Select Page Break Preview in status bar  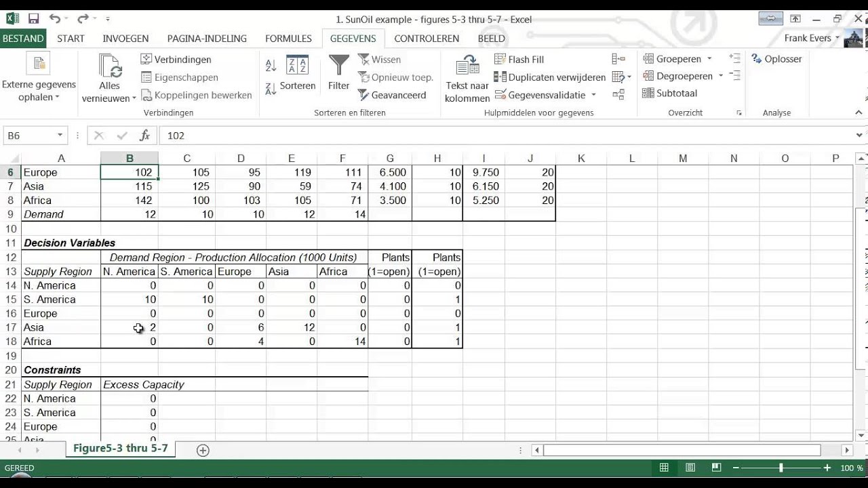click(x=716, y=468)
